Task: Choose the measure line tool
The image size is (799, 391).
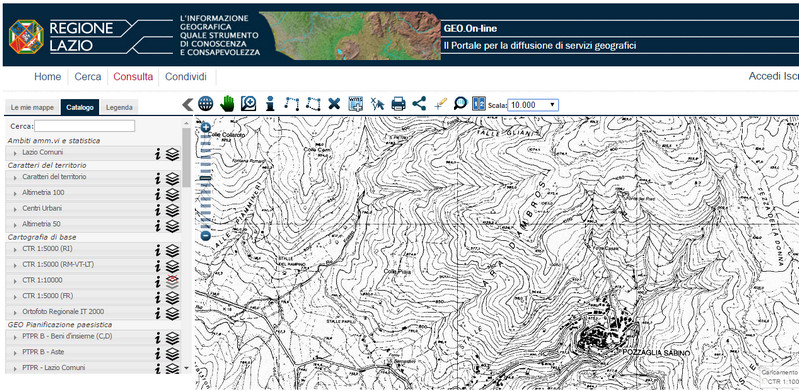Action: coord(291,104)
